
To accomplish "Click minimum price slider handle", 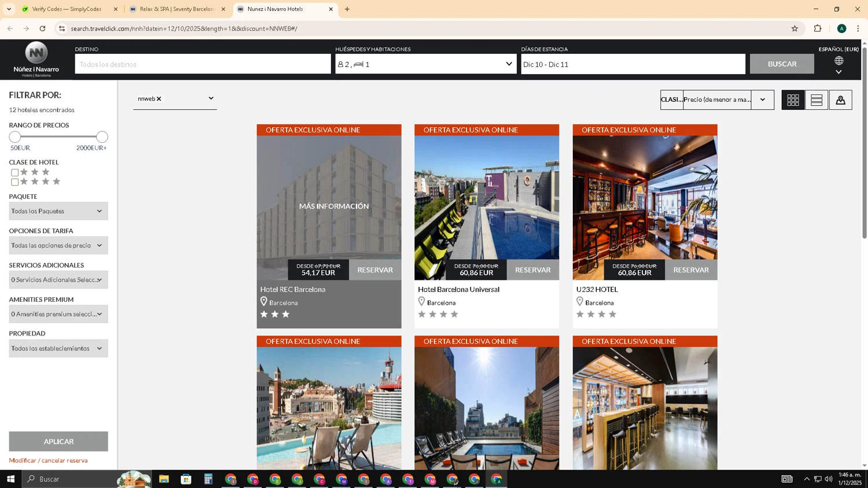I will 15,137.
